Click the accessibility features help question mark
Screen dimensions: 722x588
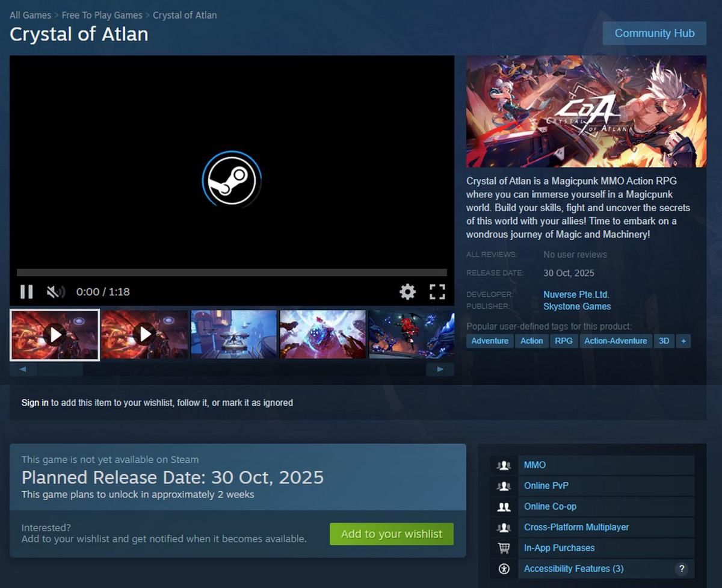tap(681, 569)
